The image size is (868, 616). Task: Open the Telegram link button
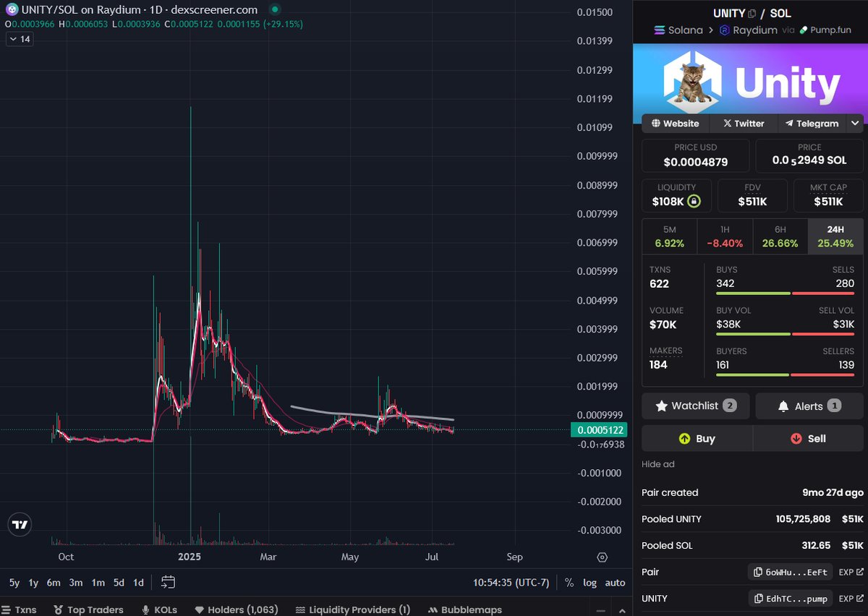pos(812,124)
